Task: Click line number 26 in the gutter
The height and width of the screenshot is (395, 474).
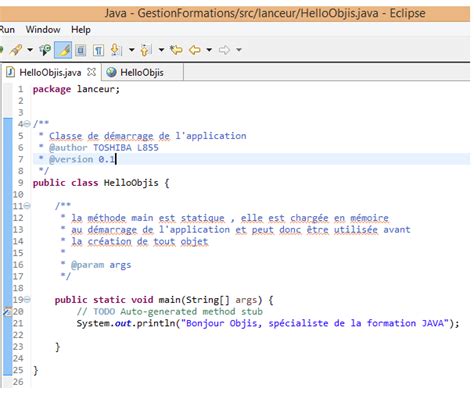Action: click(x=18, y=382)
